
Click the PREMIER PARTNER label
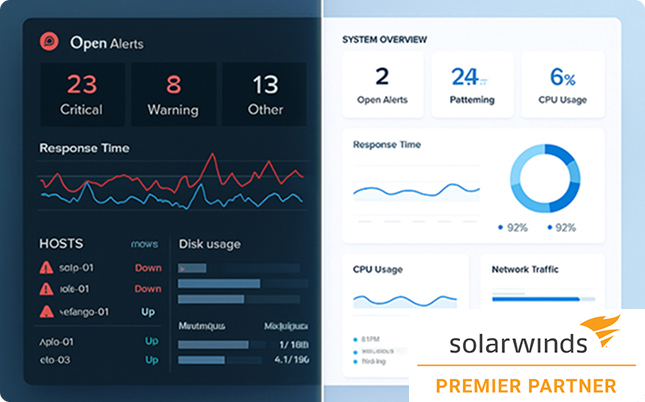pos(526,386)
